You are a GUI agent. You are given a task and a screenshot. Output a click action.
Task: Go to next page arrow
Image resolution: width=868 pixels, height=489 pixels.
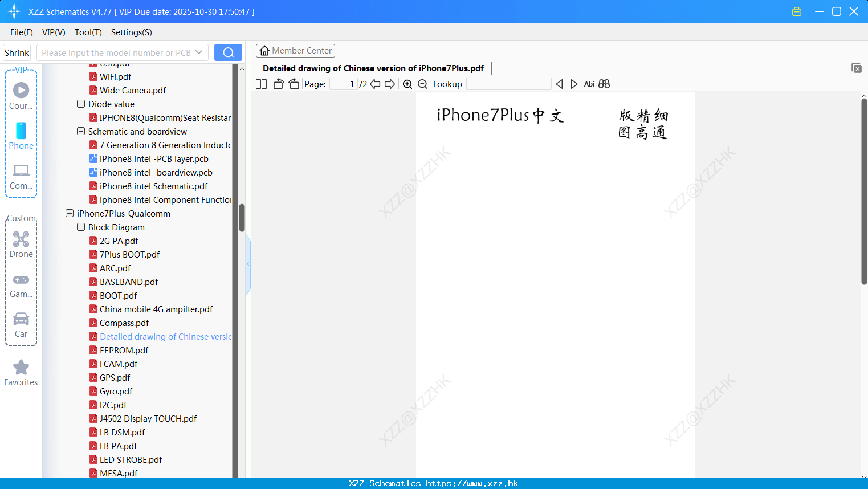pos(390,84)
